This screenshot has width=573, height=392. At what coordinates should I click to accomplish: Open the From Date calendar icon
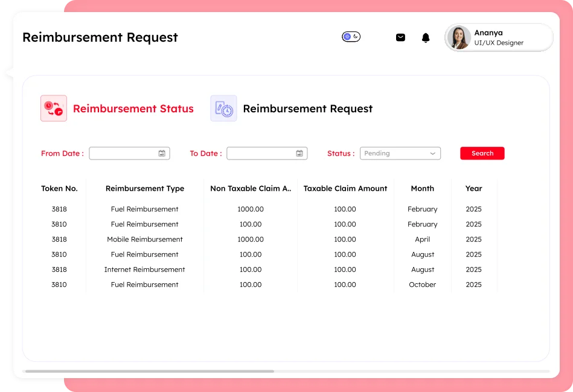(162, 153)
